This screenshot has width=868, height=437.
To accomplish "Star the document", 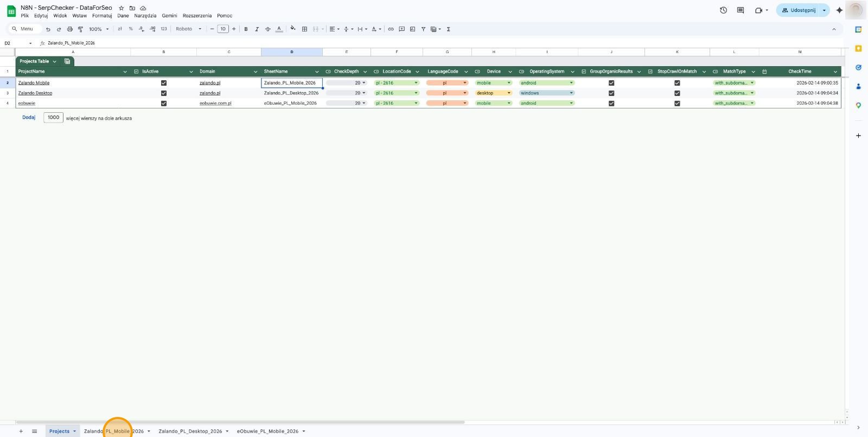I will (x=122, y=8).
